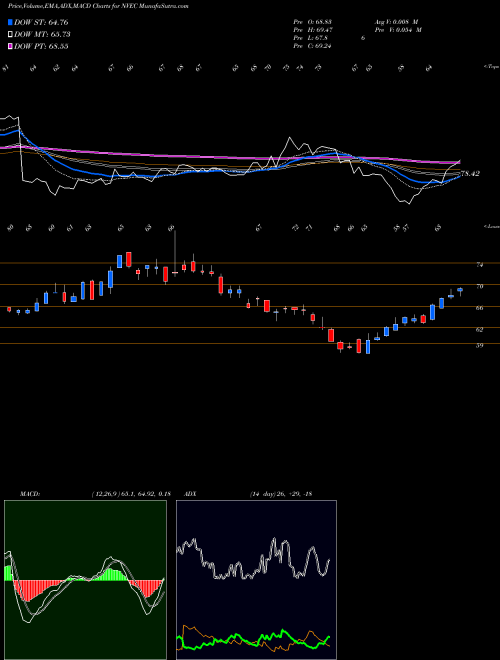Click the 'Avg V: 0.008 M' volume text
Image resolution: width=500 pixels, height=660 pixels.
coord(396,22)
